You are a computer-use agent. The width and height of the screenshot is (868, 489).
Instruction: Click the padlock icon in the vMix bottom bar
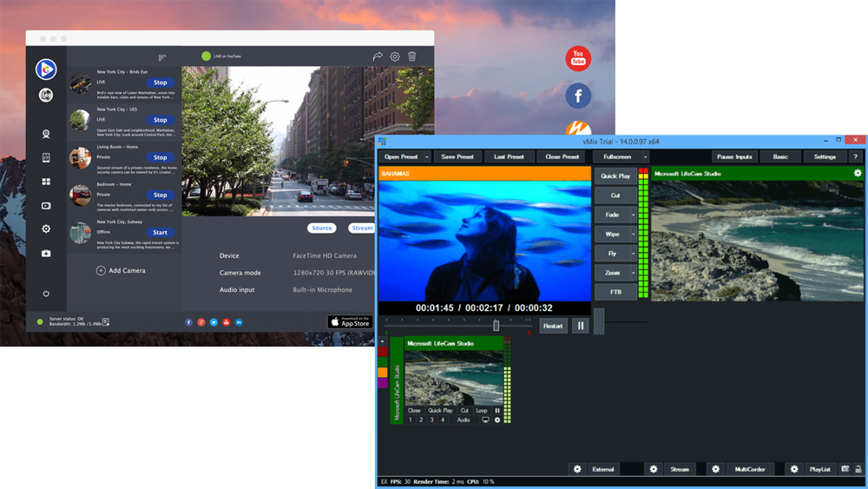pyautogui.click(x=858, y=469)
